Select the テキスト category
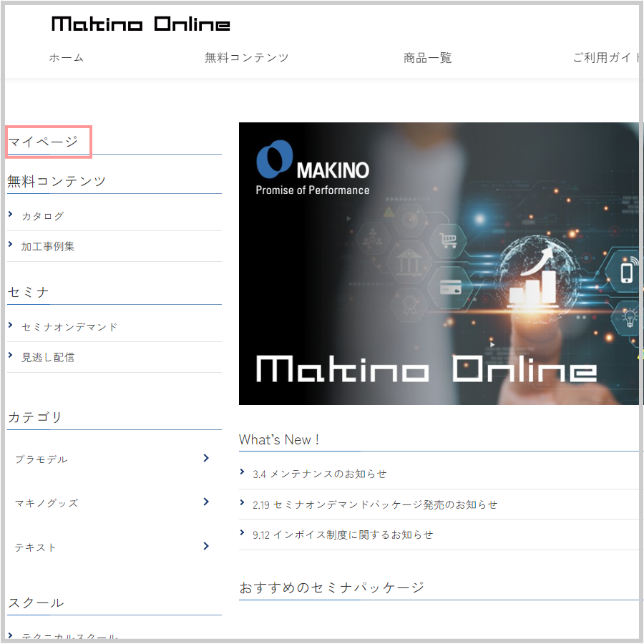Viewport: 644px width, 644px height. pyautogui.click(x=35, y=547)
